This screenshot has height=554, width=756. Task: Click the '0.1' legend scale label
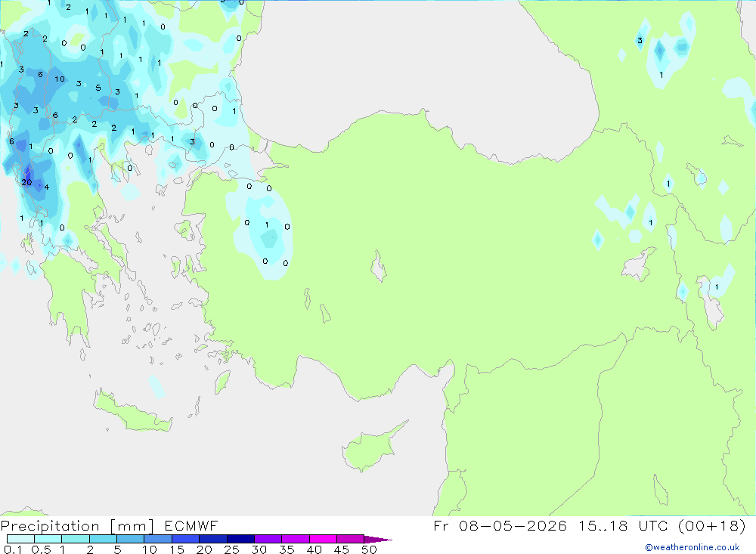click(x=13, y=549)
